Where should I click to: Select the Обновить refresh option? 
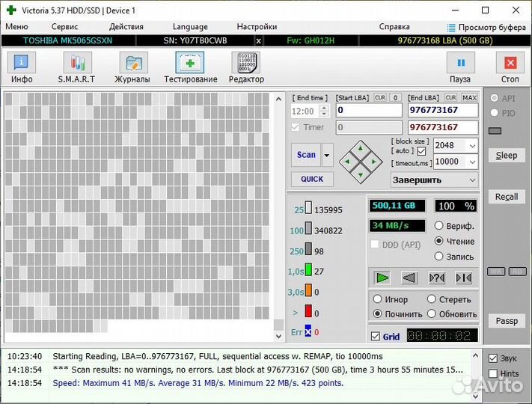(x=432, y=313)
